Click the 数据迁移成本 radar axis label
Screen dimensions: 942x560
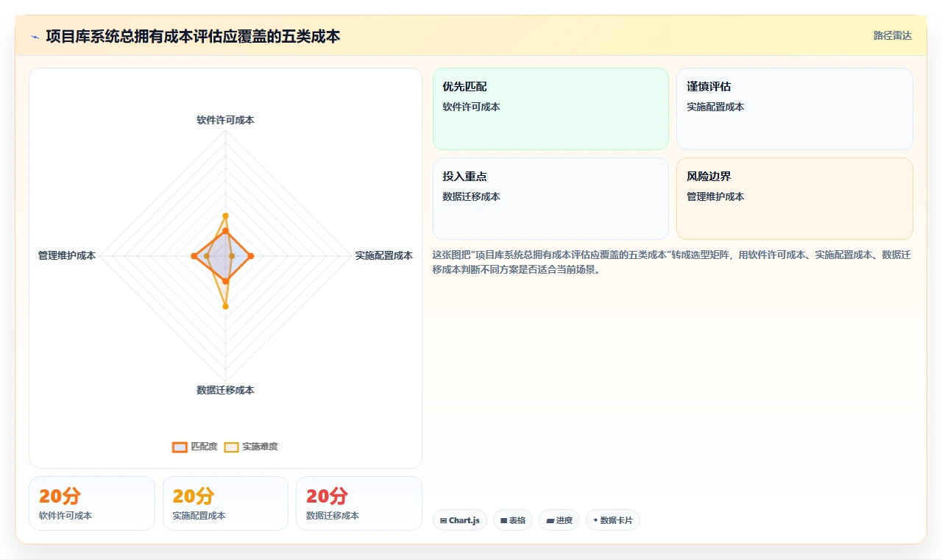click(225, 390)
